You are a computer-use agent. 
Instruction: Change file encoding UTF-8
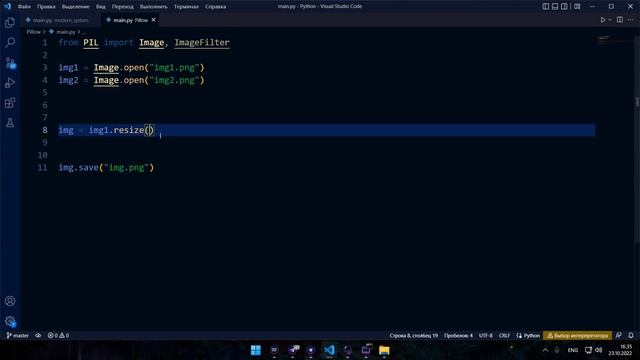point(485,336)
